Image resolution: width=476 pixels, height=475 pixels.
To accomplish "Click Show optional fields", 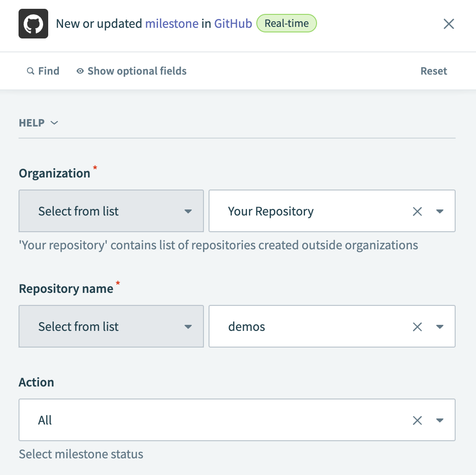I will 136,71.
